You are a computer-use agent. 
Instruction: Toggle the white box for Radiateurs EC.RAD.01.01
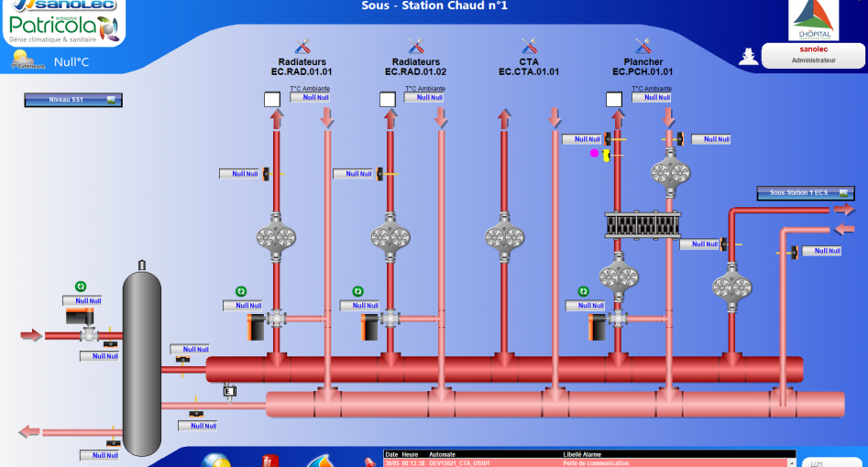pos(272,99)
